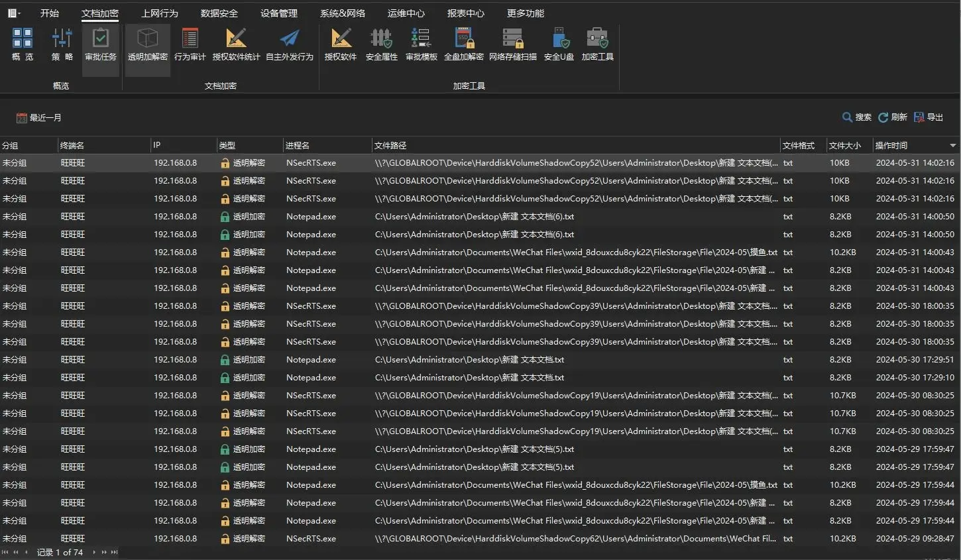
Task: Click 未分组 in the 09:28:47 row
Action: coord(15,539)
